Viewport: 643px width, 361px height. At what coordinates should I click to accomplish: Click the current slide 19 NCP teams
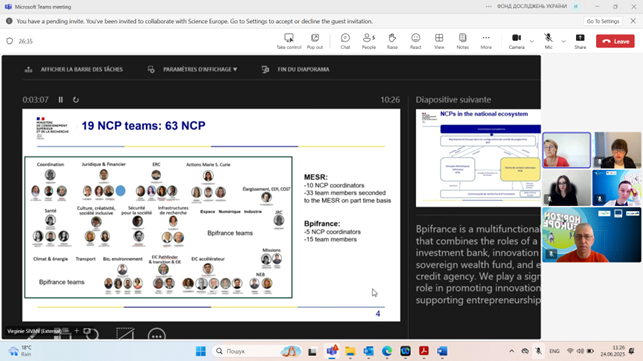(x=211, y=215)
